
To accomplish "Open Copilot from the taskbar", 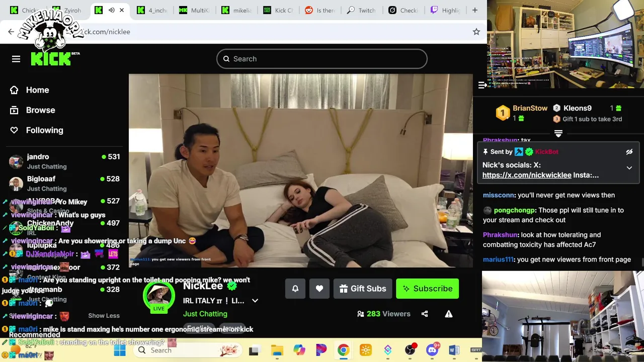I will click(299, 350).
